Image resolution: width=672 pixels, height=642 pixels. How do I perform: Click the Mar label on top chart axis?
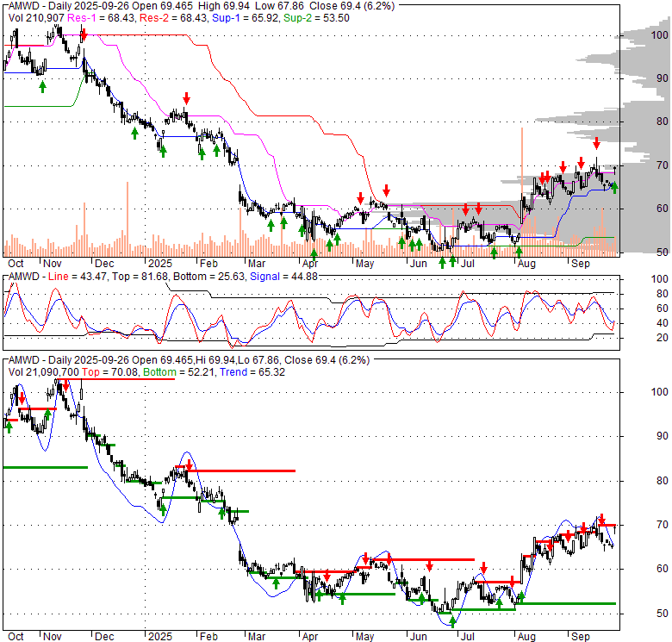pyautogui.click(x=257, y=264)
